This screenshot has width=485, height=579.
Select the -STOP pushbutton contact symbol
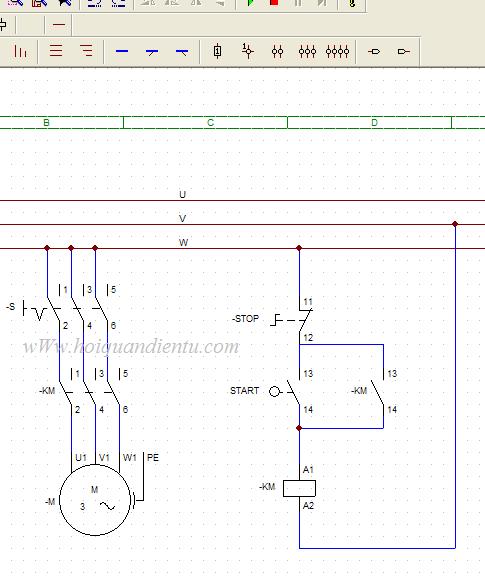tap(292, 320)
